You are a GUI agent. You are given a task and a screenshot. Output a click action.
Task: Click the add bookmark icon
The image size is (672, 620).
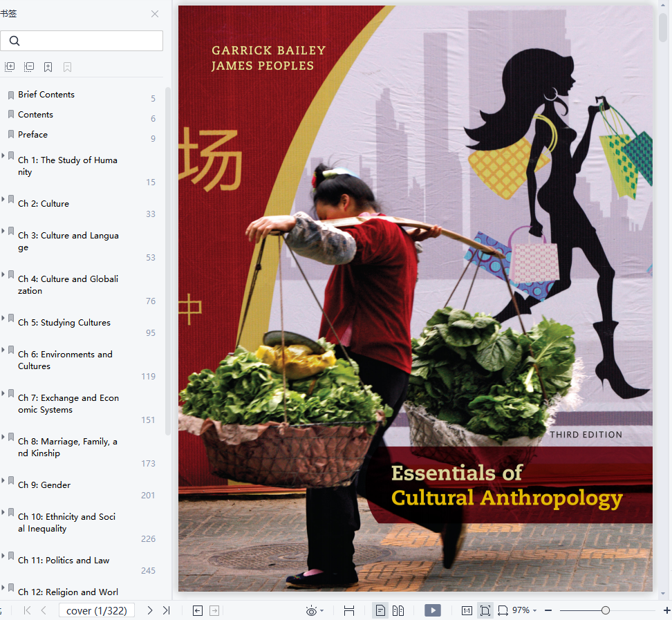pyautogui.click(x=48, y=67)
